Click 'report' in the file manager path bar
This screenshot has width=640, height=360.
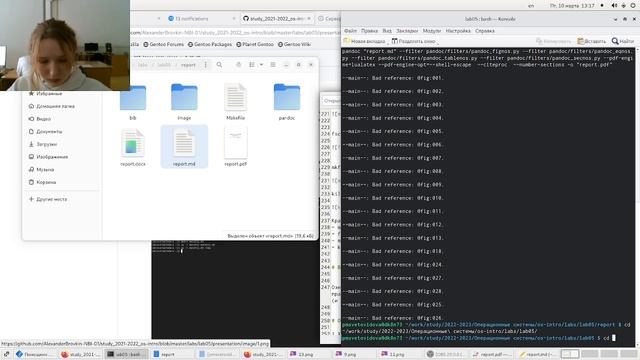point(188,65)
